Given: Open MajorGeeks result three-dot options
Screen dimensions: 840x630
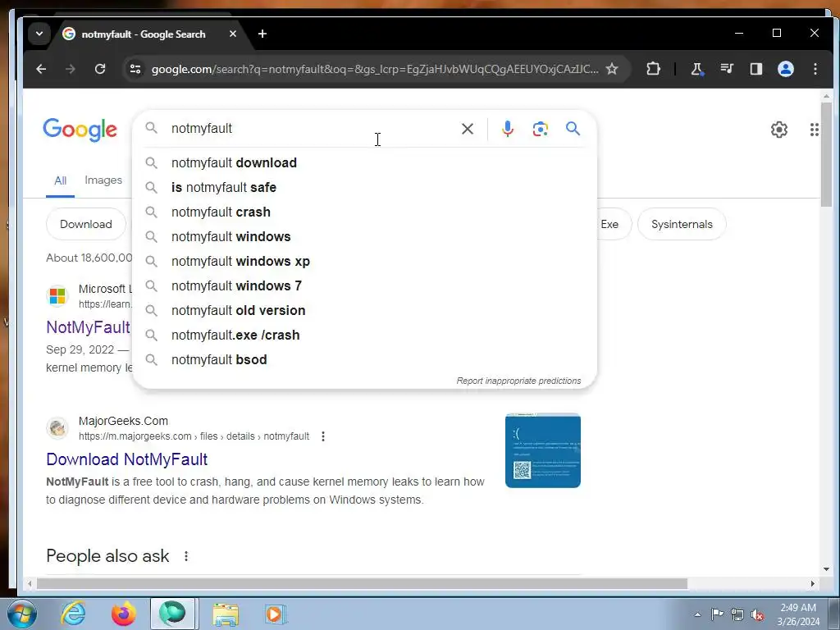Looking at the screenshot, I should (x=322, y=436).
